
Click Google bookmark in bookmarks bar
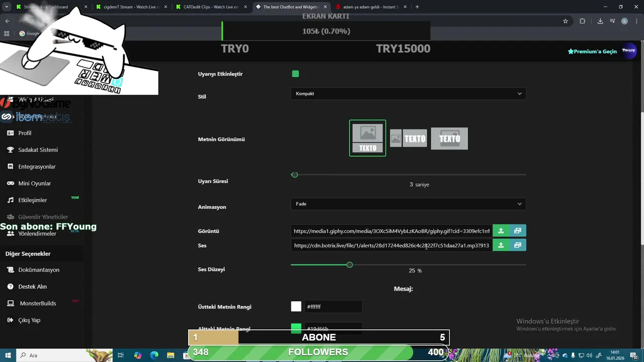coord(30,34)
